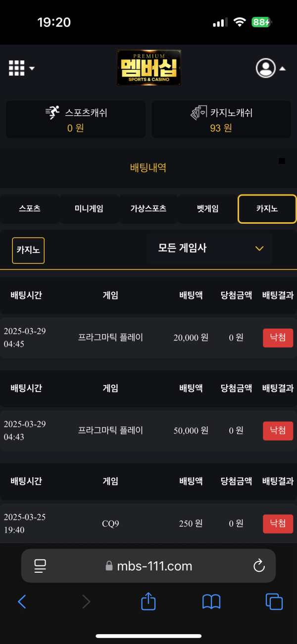Expand the arrow beside the profile icon
This screenshot has height=644, width=297.
283,69
